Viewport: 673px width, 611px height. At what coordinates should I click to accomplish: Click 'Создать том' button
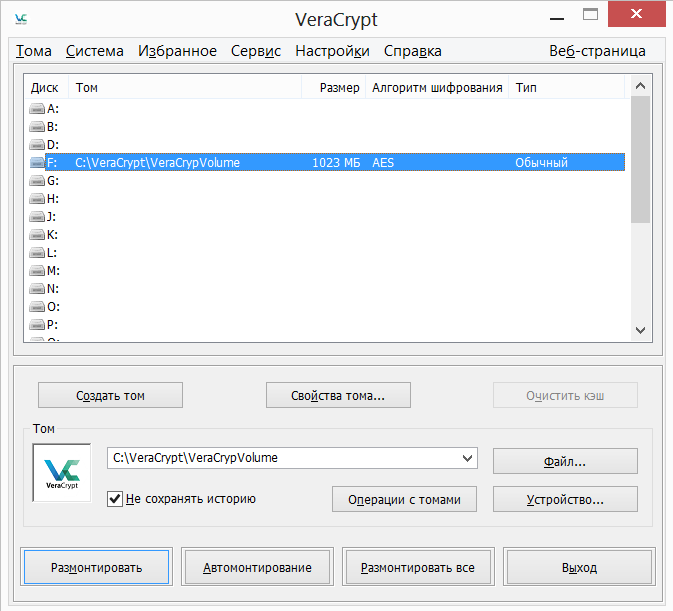coord(110,395)
